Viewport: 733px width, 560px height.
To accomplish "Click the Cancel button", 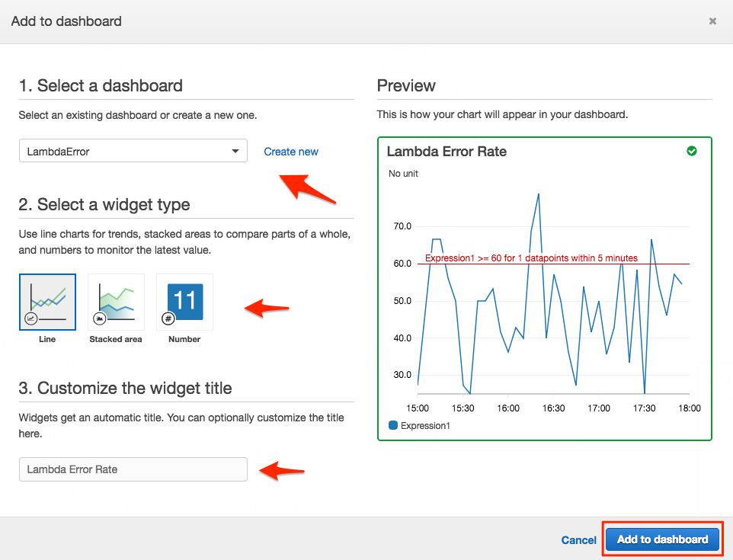I will pos(579,540).
